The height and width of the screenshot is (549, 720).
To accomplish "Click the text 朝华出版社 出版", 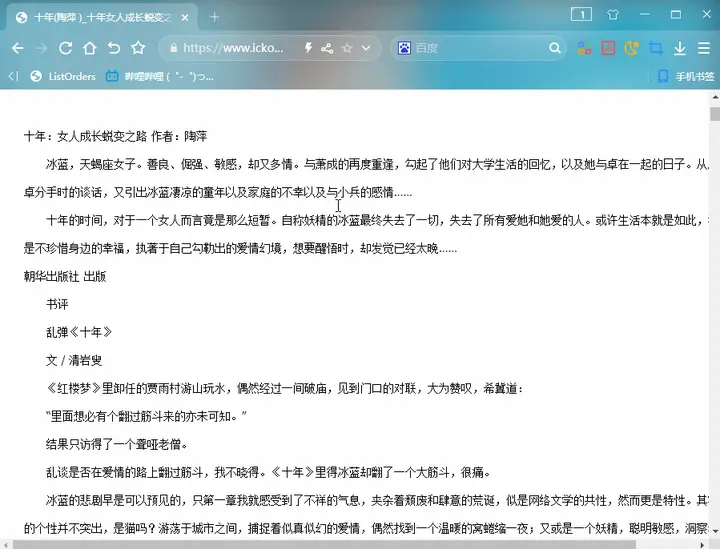I will [x=65, y=276].
